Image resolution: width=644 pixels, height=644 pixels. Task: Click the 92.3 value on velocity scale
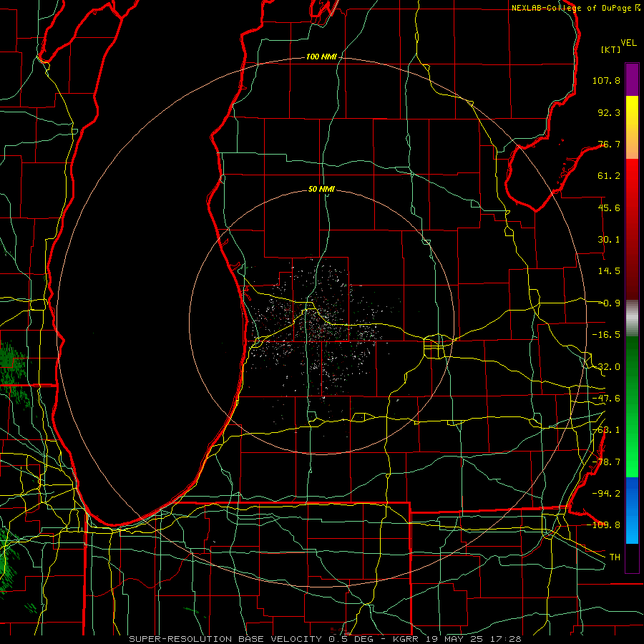click(x=609, y=112)
